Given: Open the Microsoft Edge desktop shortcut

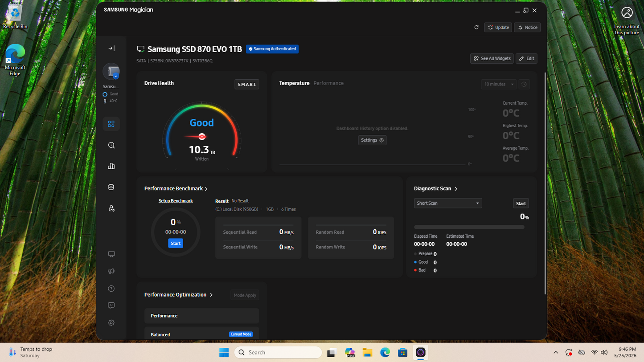Looking at the screenshot, I should [x=15, y=60].
